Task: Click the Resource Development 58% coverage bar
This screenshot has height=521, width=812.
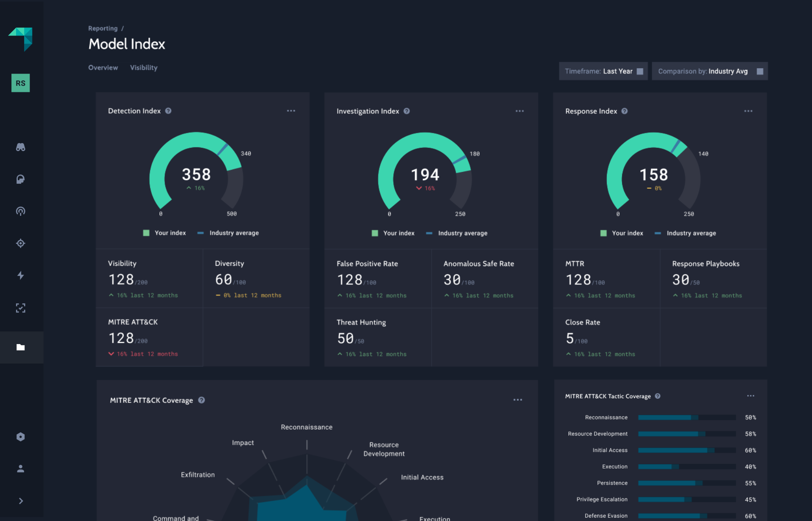Action: 687,434
